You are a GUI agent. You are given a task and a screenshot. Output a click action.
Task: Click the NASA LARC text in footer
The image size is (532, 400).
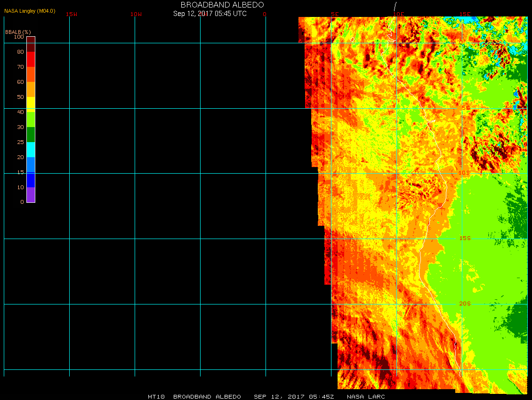pyautogui.click(x=366, y=397)
